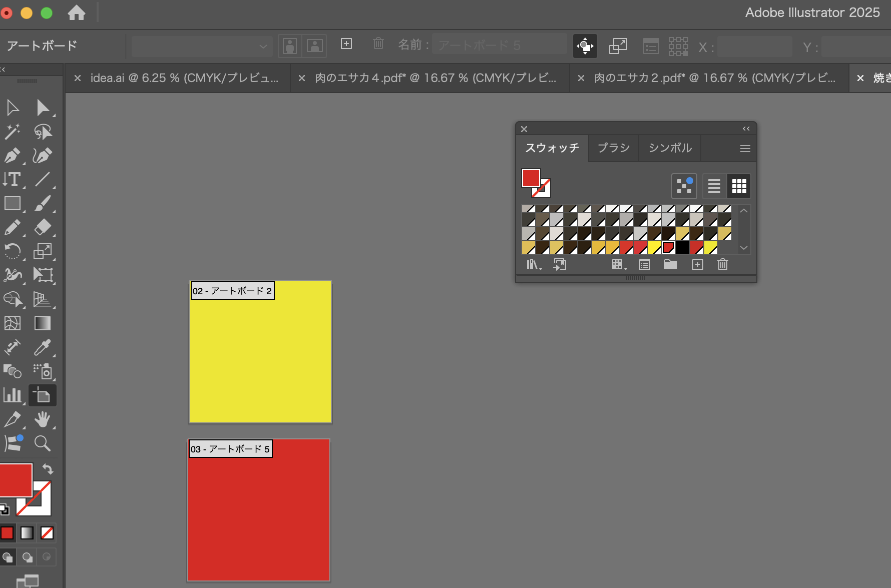891x588 pixels.
Task: Select the Magic Wand tool
Action: tap(12, 132)
